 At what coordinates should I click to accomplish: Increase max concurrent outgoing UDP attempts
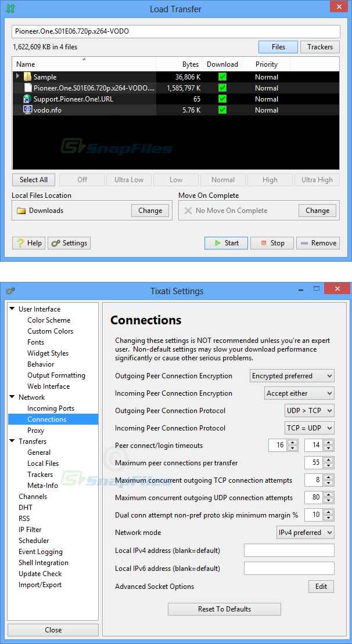click(x=329, y=494)
